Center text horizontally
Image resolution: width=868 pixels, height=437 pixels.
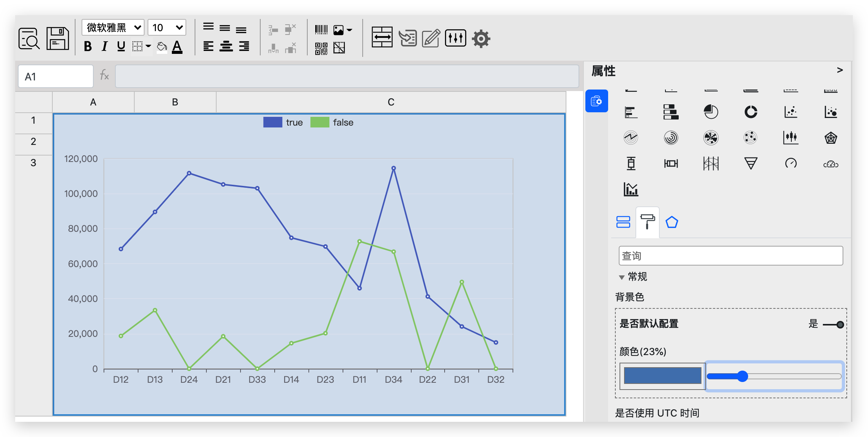[226, 46]
